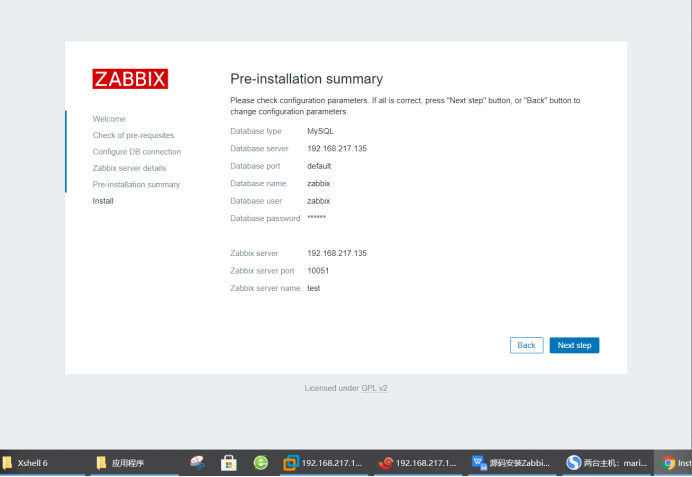Click the Database password label
This screenshot has height=477, width=692.
(x=265, y=218)
